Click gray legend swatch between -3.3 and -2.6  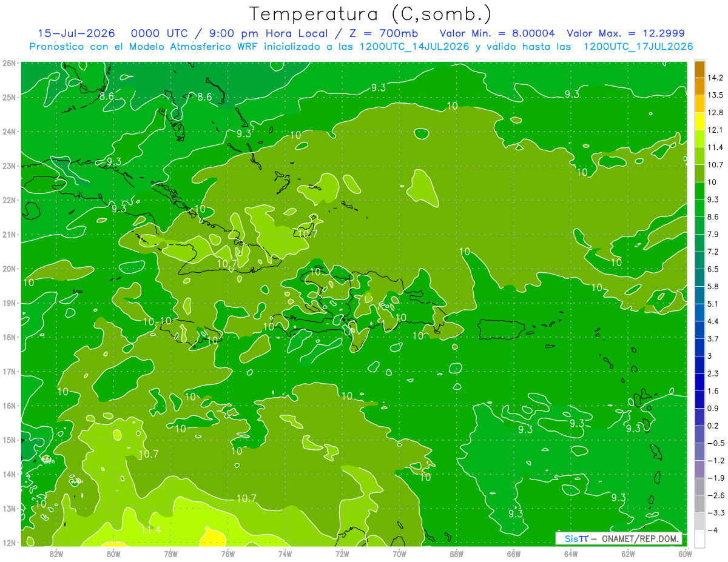click(x=699, y=504)
